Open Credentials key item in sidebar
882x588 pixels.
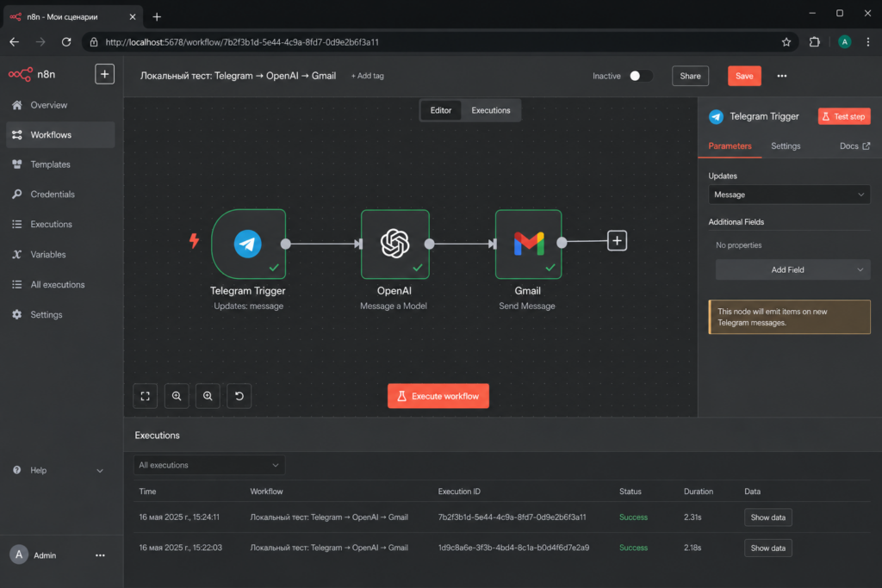pos(60,194)
